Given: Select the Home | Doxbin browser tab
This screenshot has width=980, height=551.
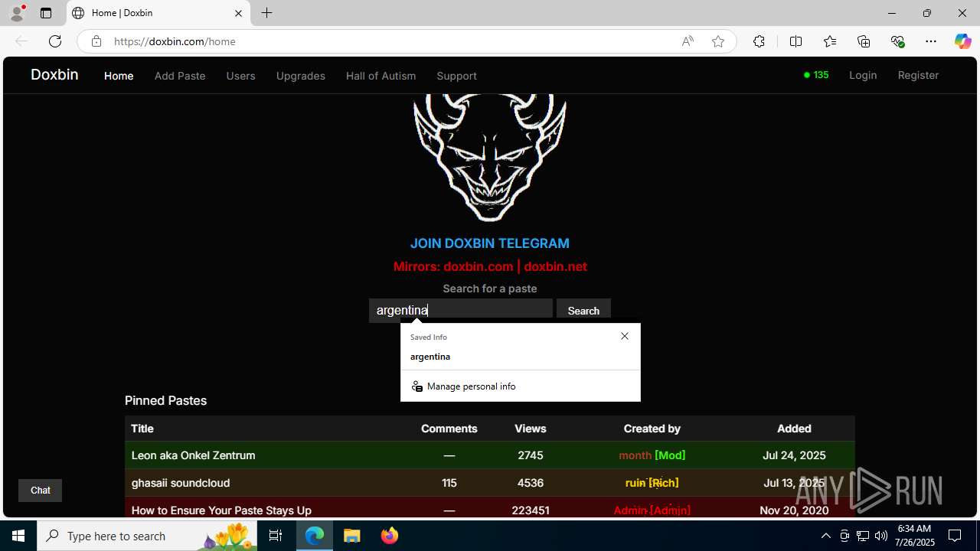Looking at the screenshot, I should click(158, 13).
